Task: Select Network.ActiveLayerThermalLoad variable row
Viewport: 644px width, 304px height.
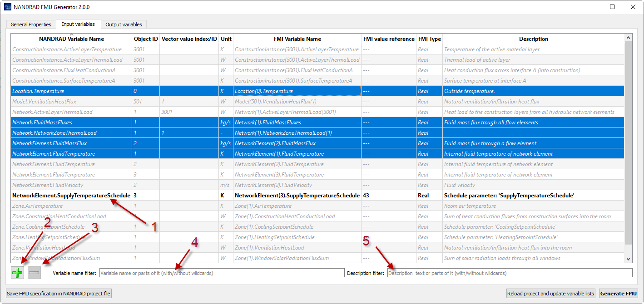Action: click(317, 112)
